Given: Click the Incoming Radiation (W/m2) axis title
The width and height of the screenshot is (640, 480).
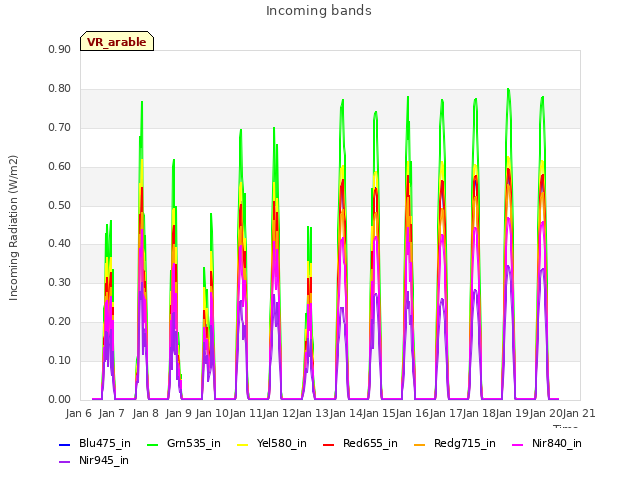Looking at the screenshot, I should pos(13,228).
